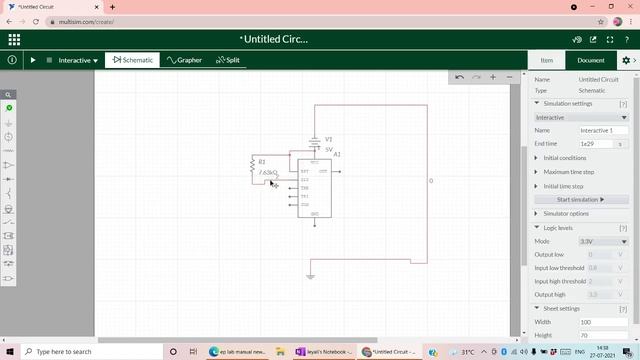Screen dimensions: 640x360
Task: Open a new browser tab
Action: [112, 7]
